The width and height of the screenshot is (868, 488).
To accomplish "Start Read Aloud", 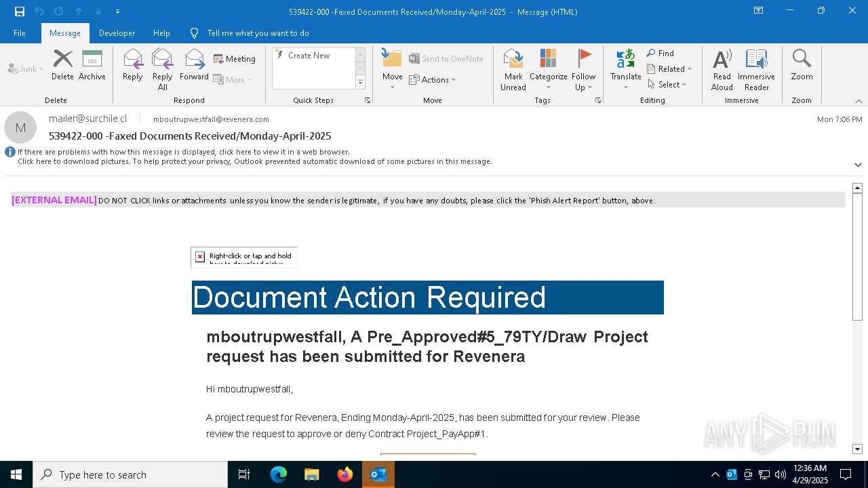I will [x=722, y=69].
